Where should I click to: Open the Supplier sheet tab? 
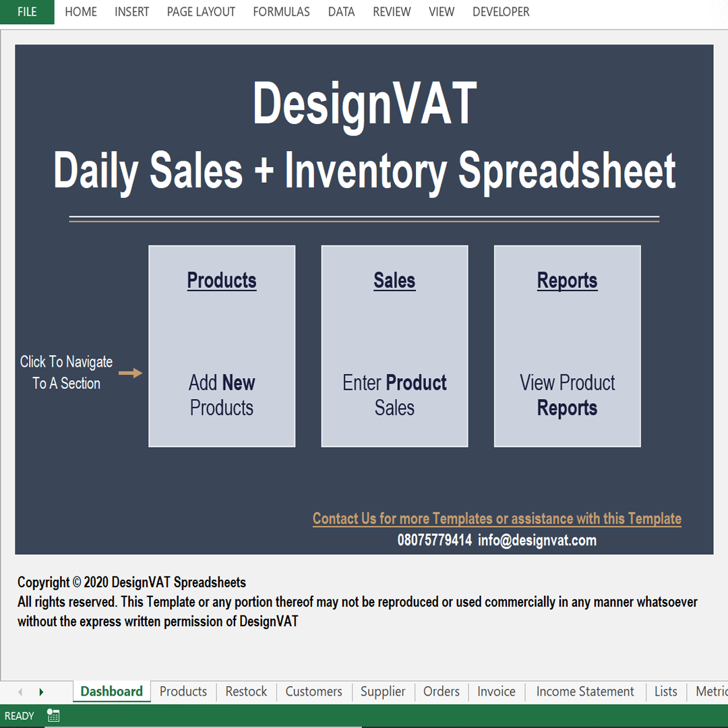pyautogui.click(x=383, y=692)
